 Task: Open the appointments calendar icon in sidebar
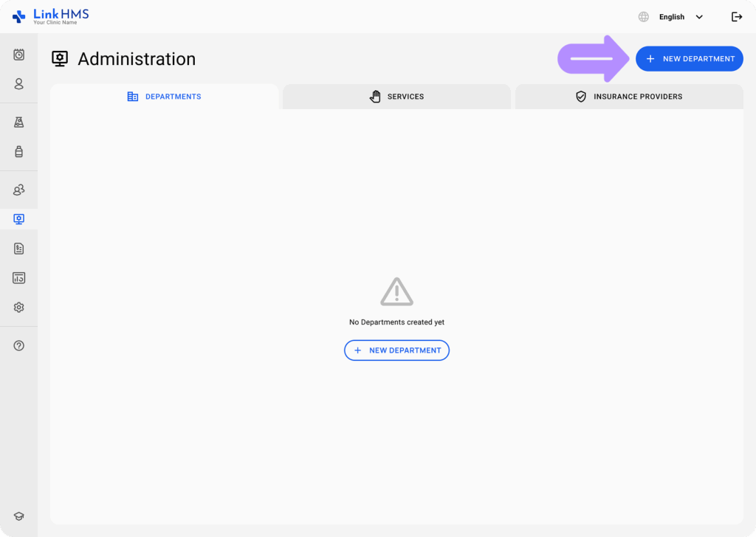point(19,55)
